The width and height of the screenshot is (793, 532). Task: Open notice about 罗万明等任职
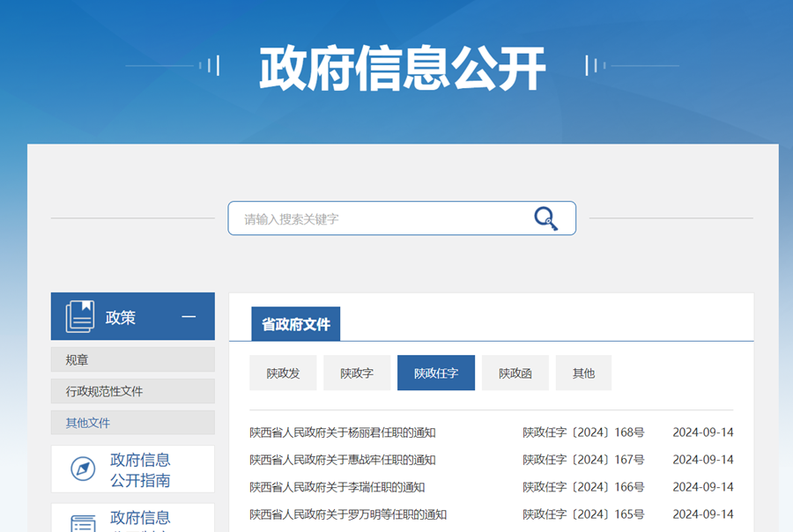[348, 514]
